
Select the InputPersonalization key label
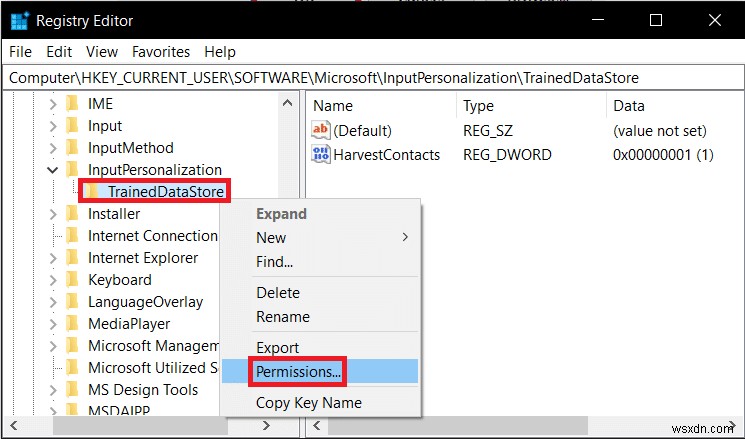click(x=155, y=170)
